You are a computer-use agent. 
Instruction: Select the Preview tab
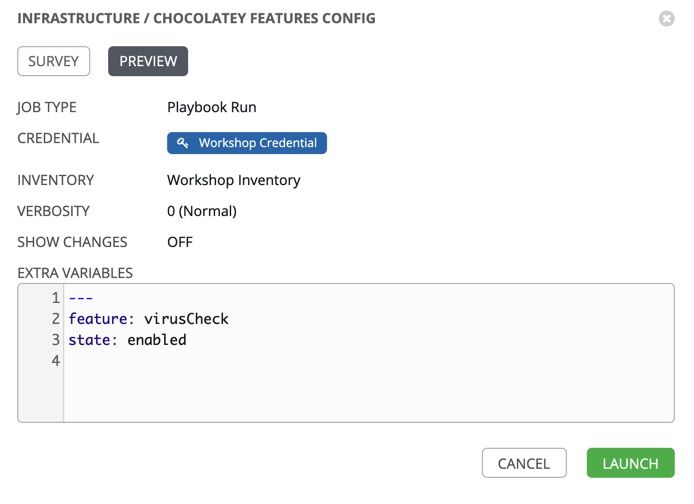click(148, 61)
